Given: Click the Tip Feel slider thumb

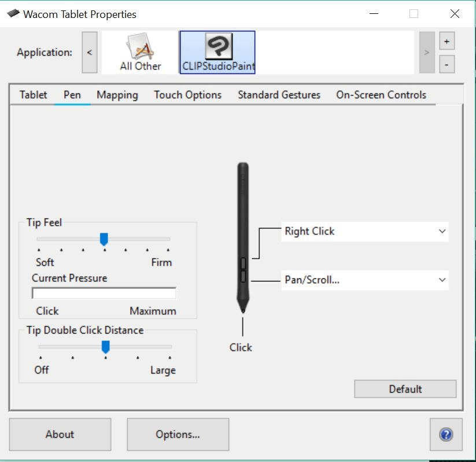Looking at the screenshot, I should (104, 240).
